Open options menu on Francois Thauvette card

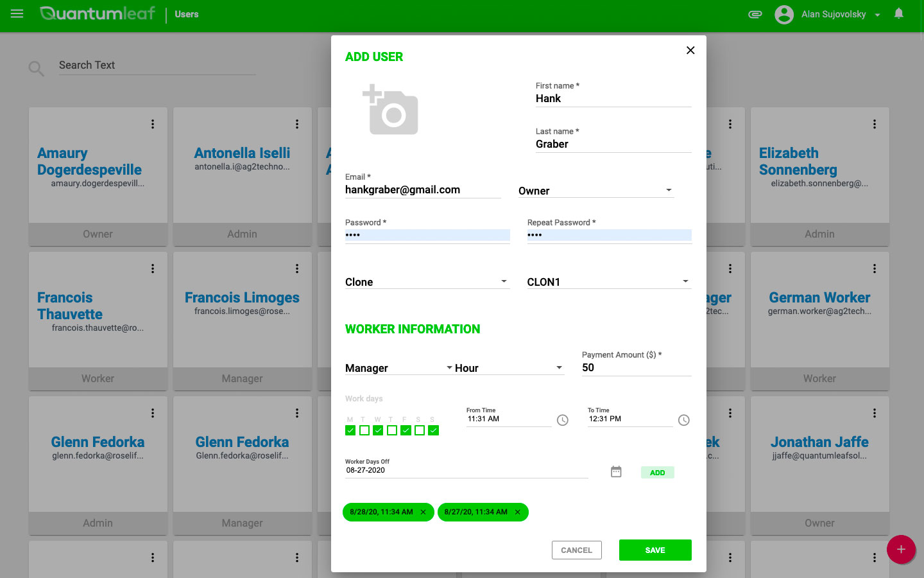pyautogui.click(x=153, y=268)
